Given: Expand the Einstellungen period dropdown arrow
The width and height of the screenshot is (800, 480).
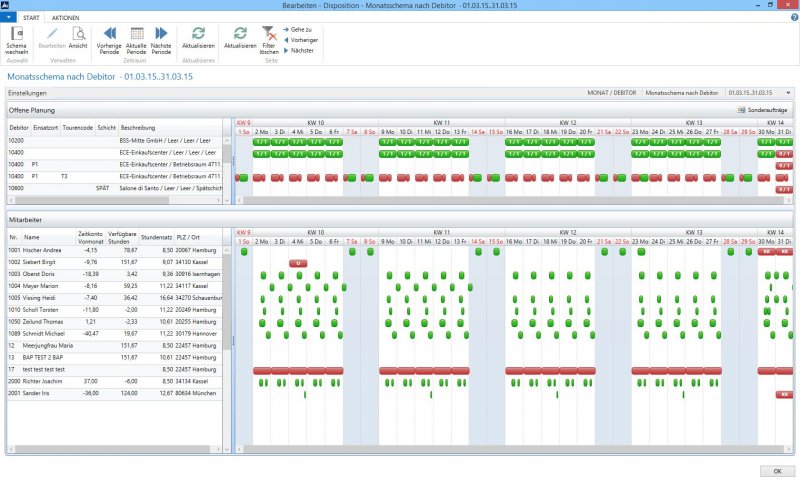Looking at the screenshot, I should pyautogui.click(x=788, y=93).
